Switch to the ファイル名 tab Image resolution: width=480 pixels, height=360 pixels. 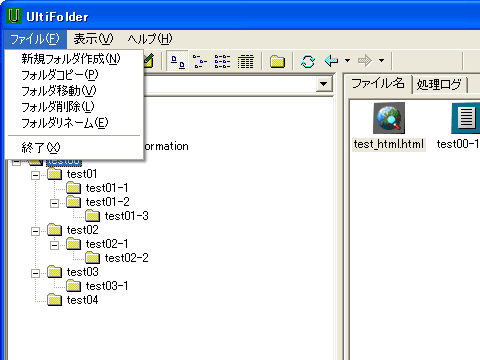point(378,83)
